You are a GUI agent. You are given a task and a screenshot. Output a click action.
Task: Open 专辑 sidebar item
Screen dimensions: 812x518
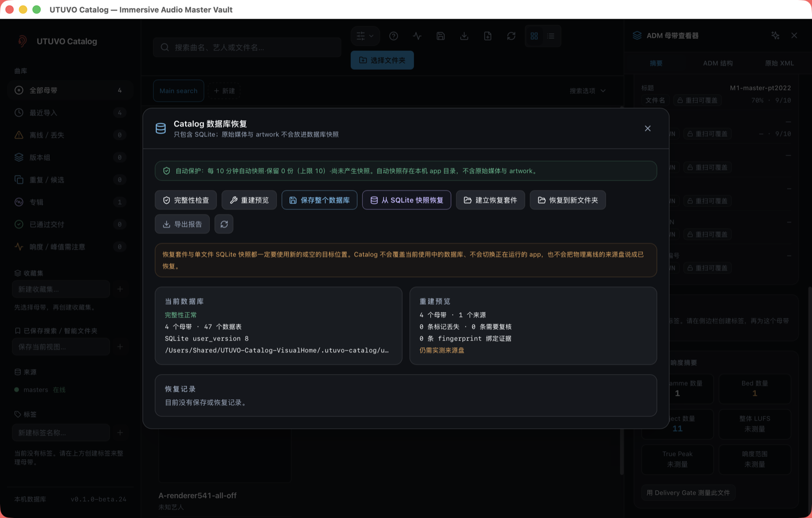[70, 202]
